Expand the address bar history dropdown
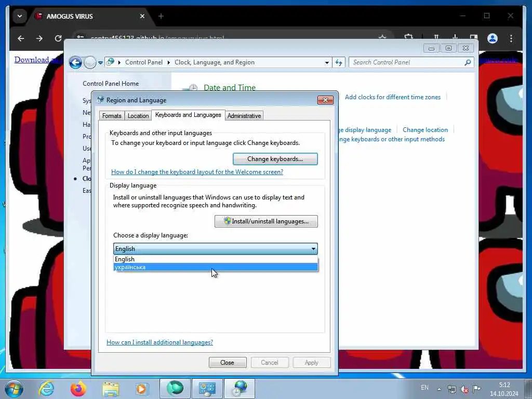This screenshot has width=532, height=399. (x=327, y=63)
